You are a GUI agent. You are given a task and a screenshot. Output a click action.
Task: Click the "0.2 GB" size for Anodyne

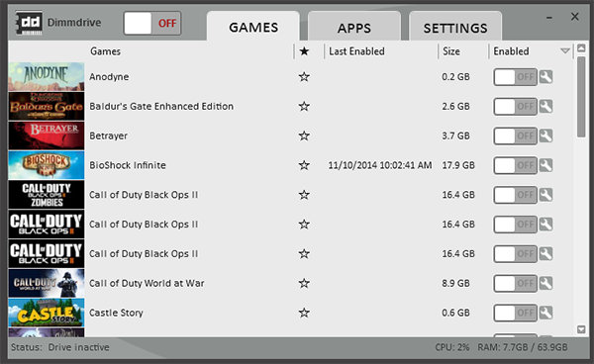(x=455, y=77)
